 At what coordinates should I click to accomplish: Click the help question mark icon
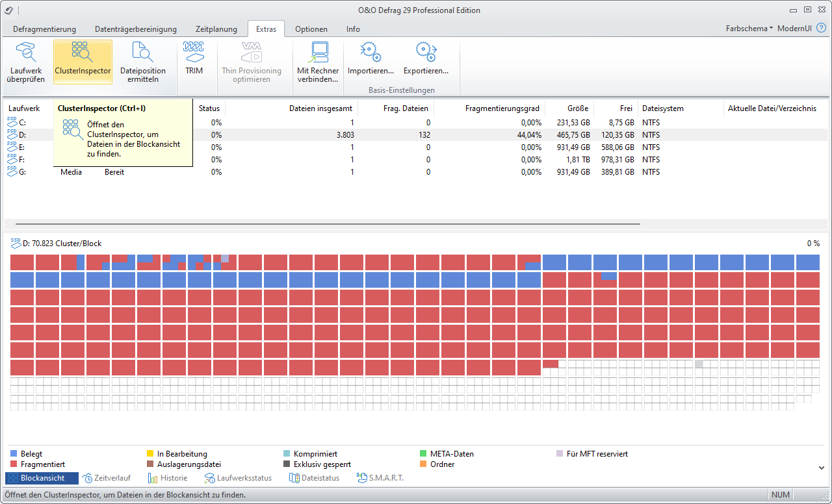(821, 29)
